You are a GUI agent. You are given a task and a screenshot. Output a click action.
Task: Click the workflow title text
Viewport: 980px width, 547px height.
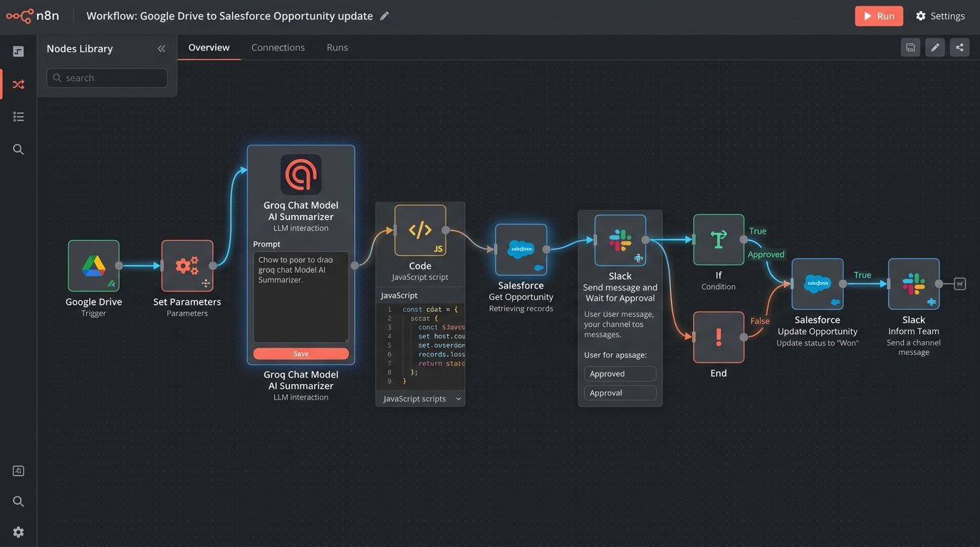click(x=229, y=16)
